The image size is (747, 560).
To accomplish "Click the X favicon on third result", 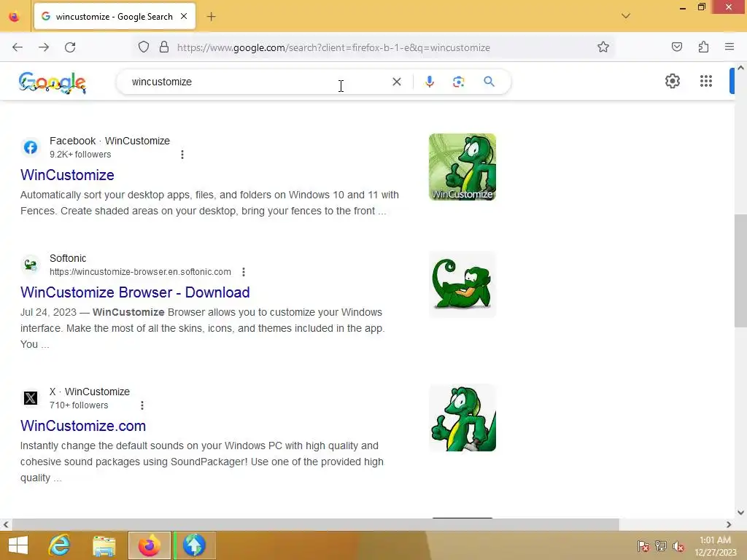I will 31,398.
